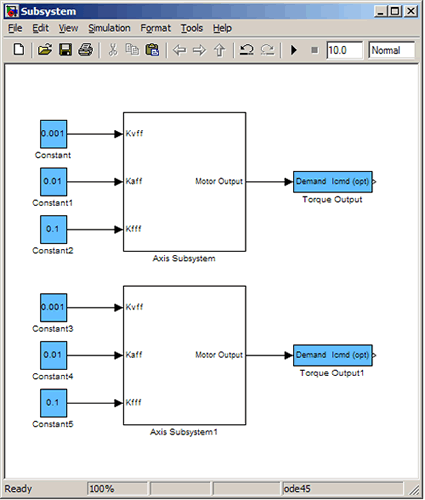Screen dimensions: 425x500
Task: Save the model using the floppy icon
Action: click(x=65, y=50)
